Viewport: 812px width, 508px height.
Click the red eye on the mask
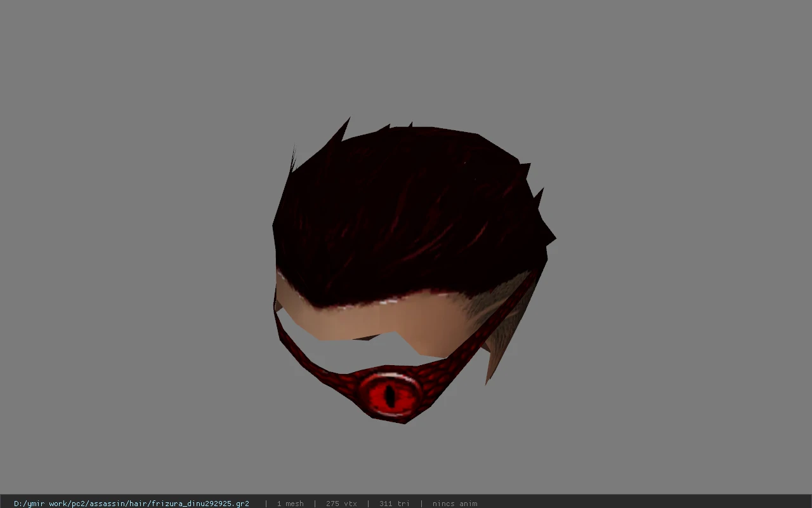tap(390, 394)
